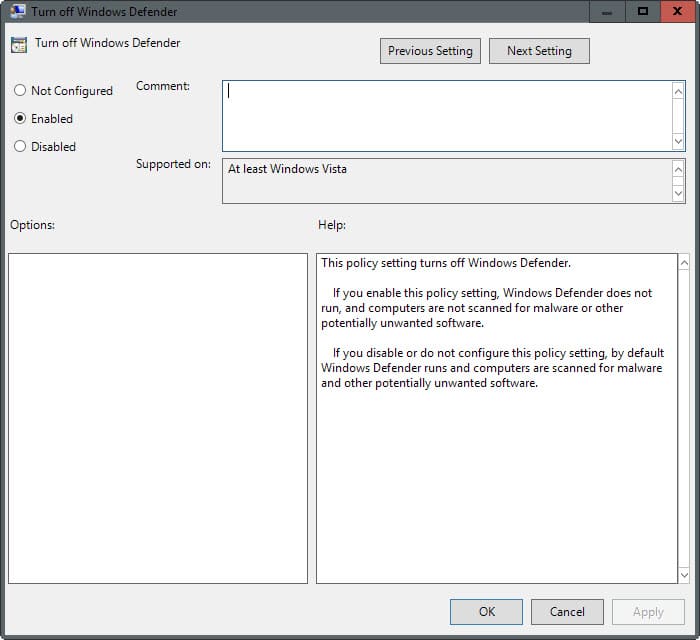Maximize the Turn off Windows Defender window

pyautogui.click(x=642, y=12)
